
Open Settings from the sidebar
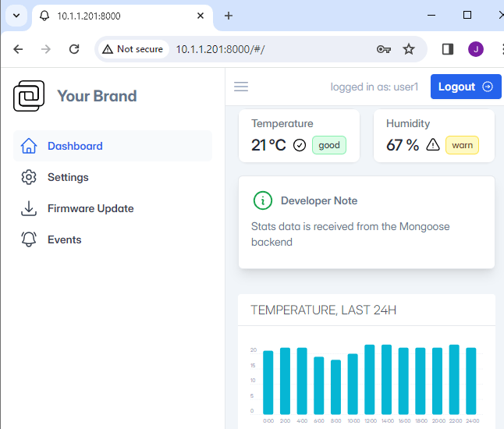pyautogui.click(x=67, y=177)
